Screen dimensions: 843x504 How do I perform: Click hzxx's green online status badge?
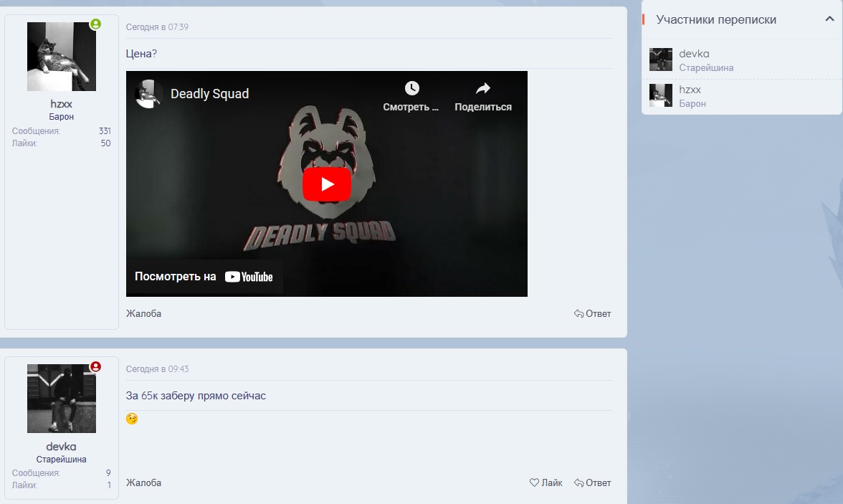(95, 24)
